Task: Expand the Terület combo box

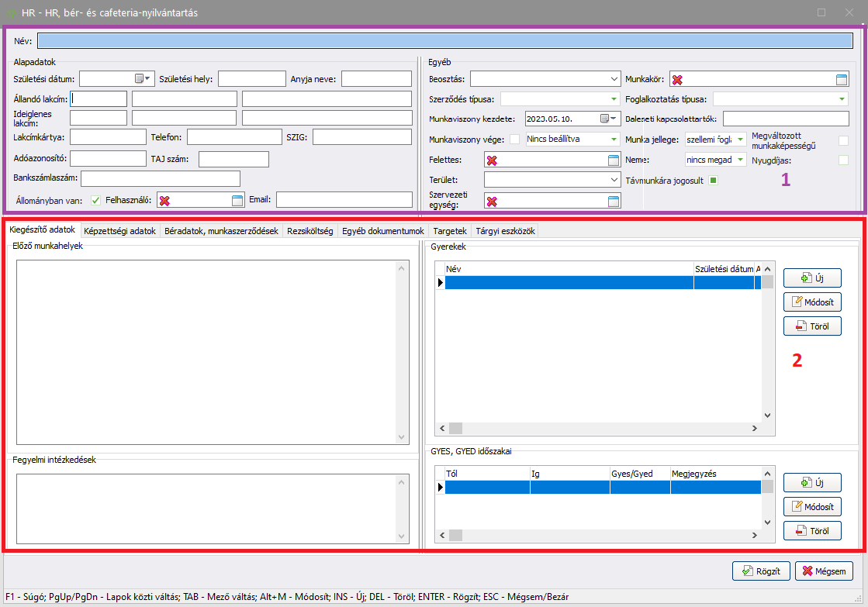Action: click(x=614, y=180)
